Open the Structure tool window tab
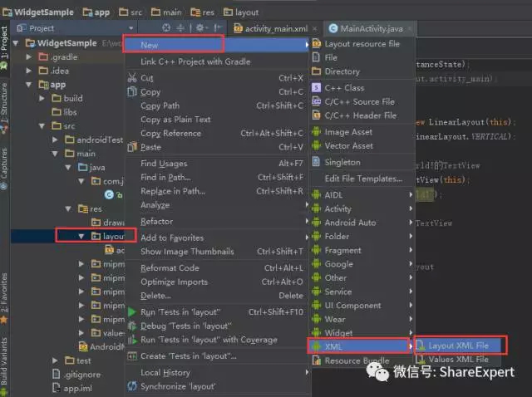532x397 pixels. tap(4, 106)
